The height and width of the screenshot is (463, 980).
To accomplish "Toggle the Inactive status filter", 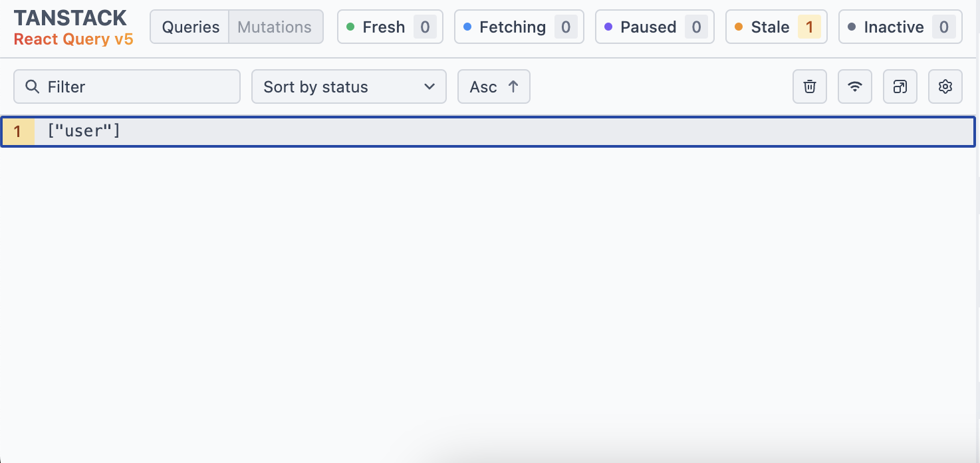I will [901, 27].
